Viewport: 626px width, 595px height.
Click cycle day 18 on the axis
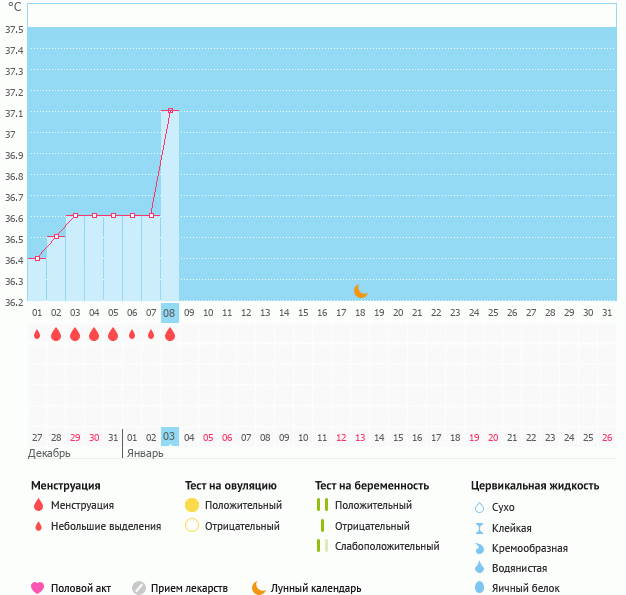pyautogui.click(x=360, y=313)
